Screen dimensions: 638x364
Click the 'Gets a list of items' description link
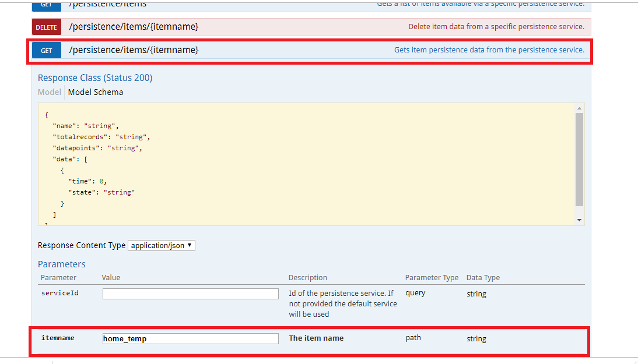coord(480,5)
